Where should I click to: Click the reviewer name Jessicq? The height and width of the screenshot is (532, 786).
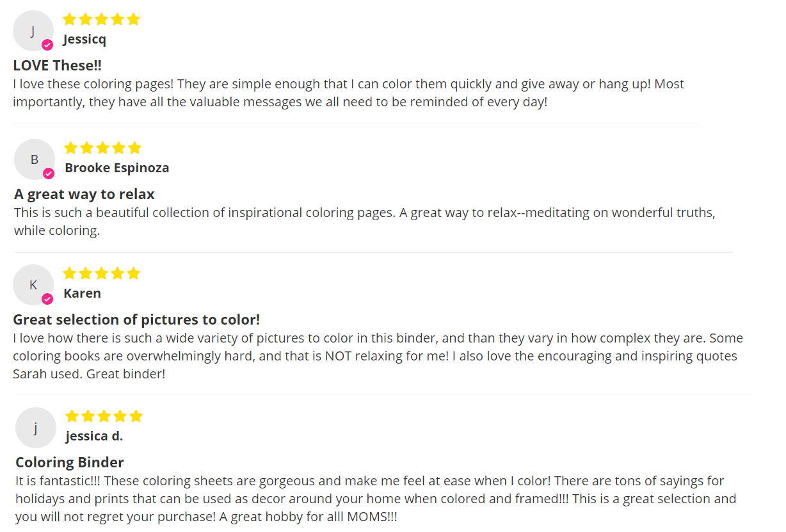click(x=84, y=40)
